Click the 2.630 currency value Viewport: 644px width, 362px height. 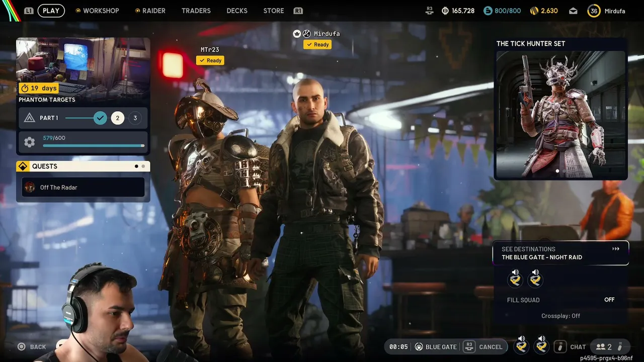[549, 11]
